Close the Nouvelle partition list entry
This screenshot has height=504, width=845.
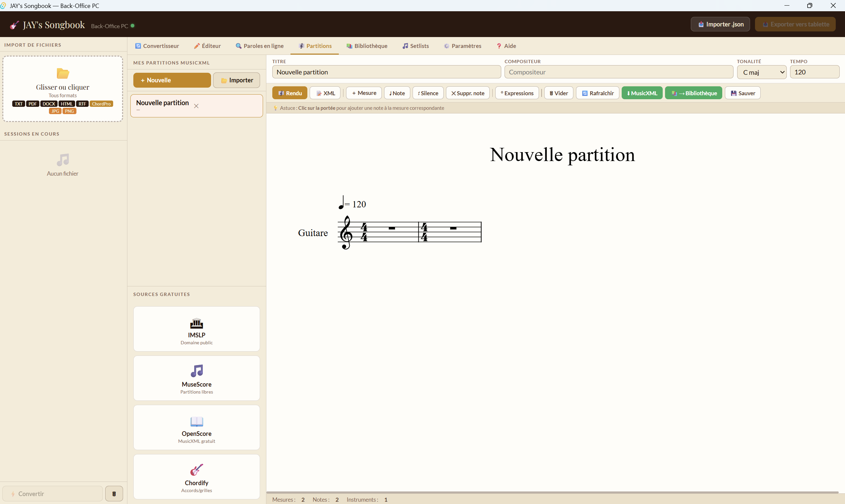196,106
